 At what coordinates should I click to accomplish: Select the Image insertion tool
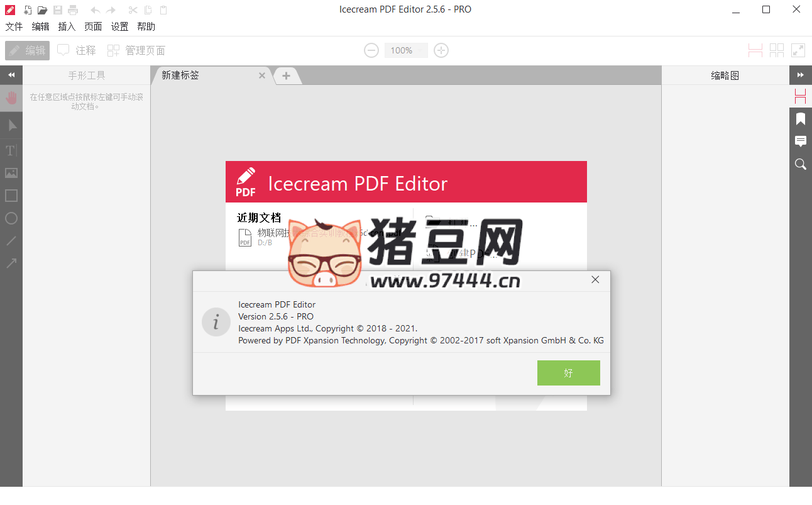11,173
